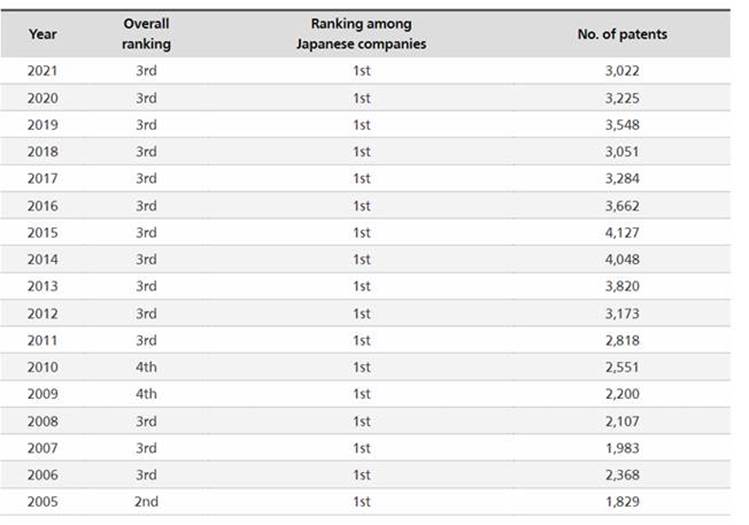The width and height of the screenshot is (749, 525).
Task: Select the 4,127 patents cell
Action: click(x=622, y=233)
